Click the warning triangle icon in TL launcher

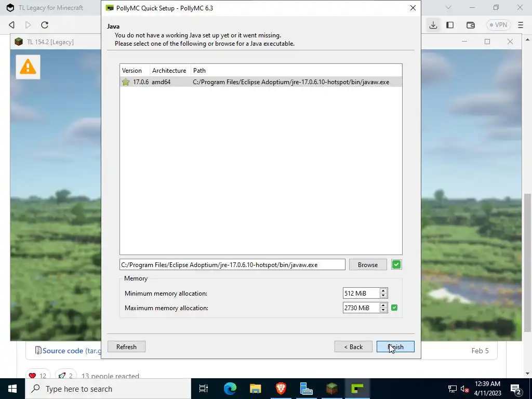28,67
